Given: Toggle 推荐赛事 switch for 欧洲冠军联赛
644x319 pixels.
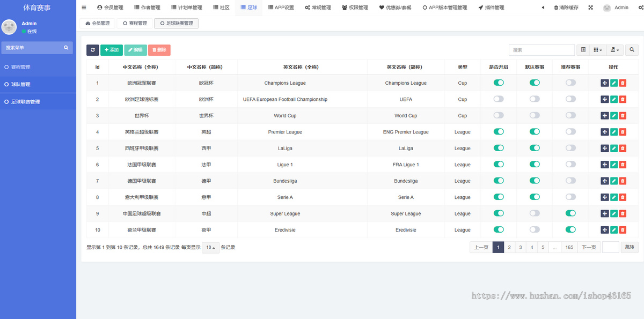Looking at the screenshot, I should 570,83.
